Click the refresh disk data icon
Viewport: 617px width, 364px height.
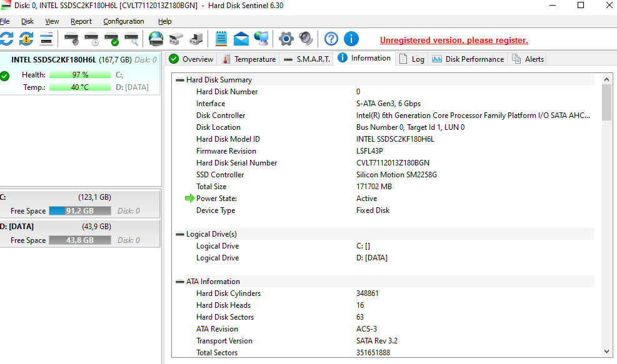(6, 39)
